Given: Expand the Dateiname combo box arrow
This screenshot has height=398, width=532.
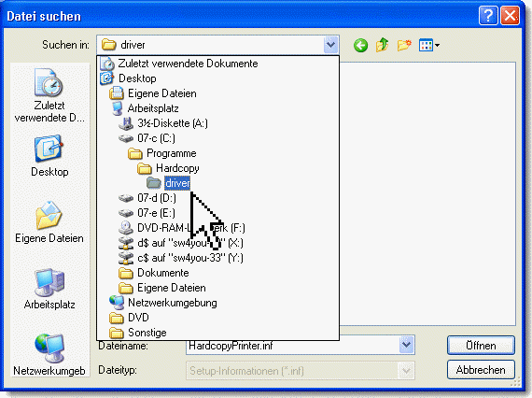Looking at the screenshot, I should [407, 346].
